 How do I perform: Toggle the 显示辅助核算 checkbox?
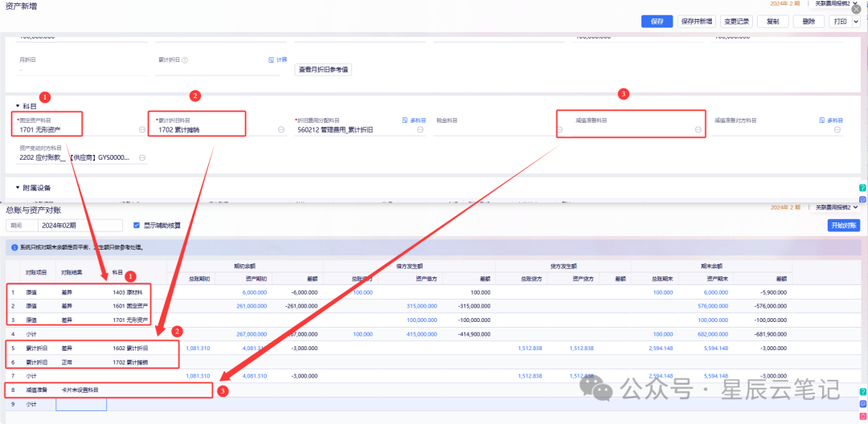pyautogui.click(x=137, y=225)
